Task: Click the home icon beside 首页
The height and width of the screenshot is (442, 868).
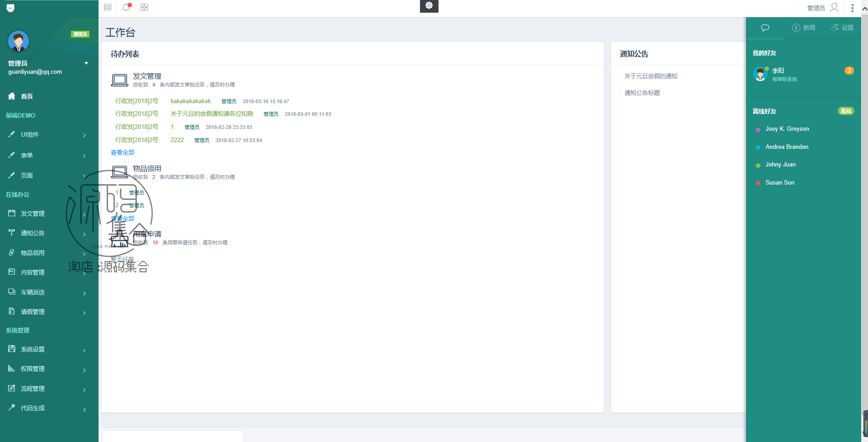Action: click(x=12, y=96)
